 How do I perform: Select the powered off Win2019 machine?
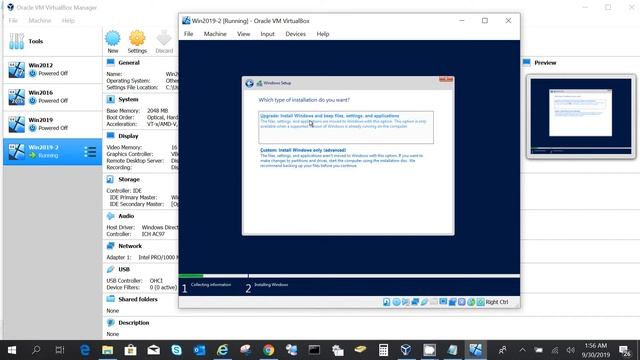(52, 124)
